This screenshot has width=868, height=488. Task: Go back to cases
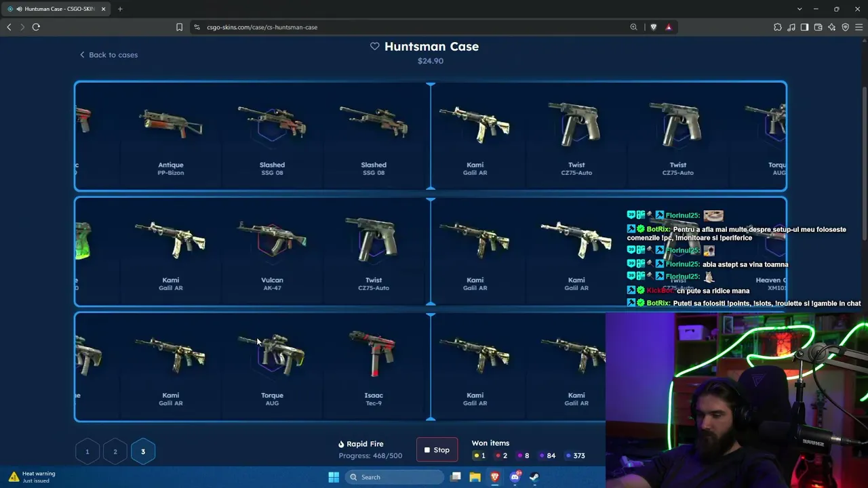(108, 55)
